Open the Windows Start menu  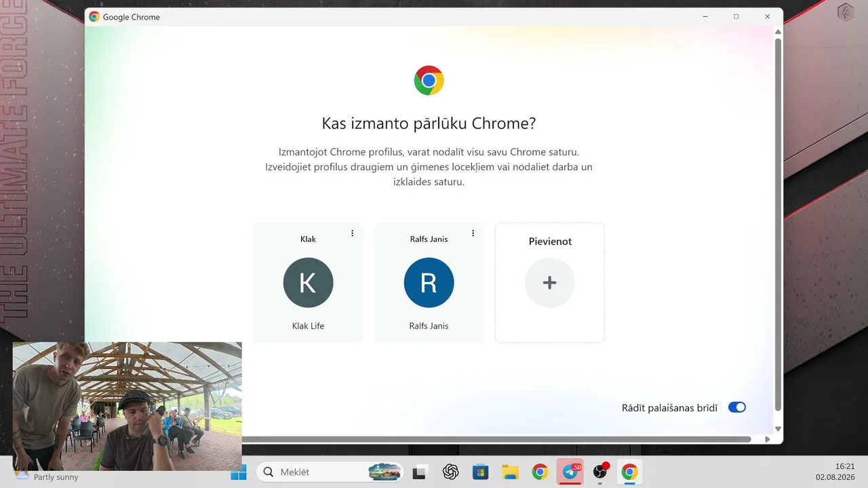pyautogui.click(x=239, y=472)
